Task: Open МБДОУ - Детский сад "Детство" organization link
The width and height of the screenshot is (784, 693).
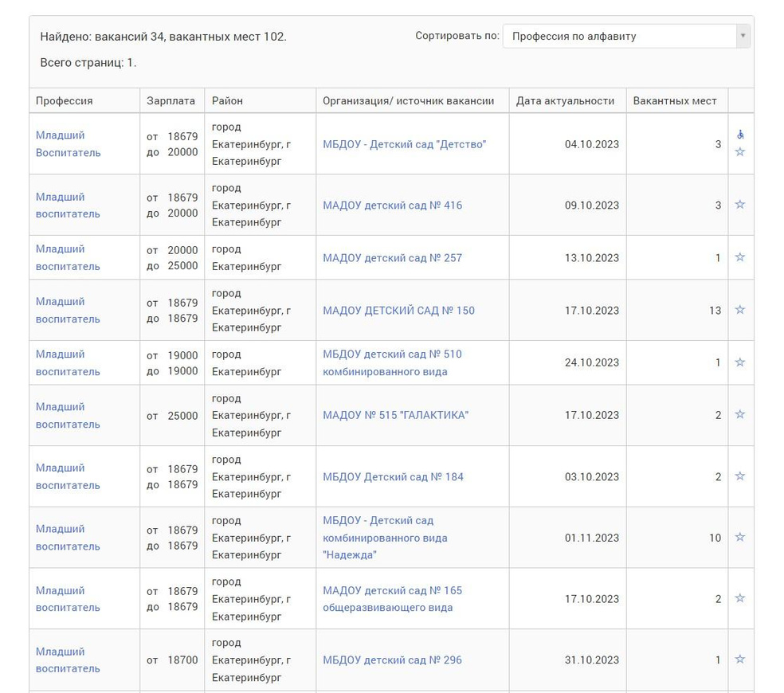Action: coord(404,144)
